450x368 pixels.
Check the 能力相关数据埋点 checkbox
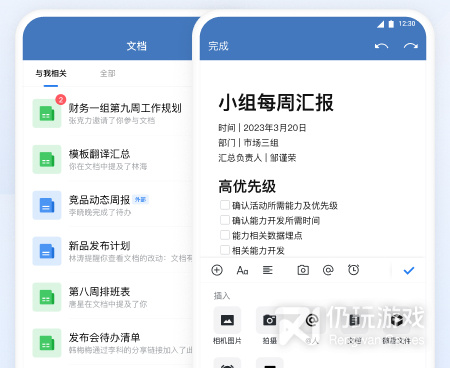[x=225, y=235]
